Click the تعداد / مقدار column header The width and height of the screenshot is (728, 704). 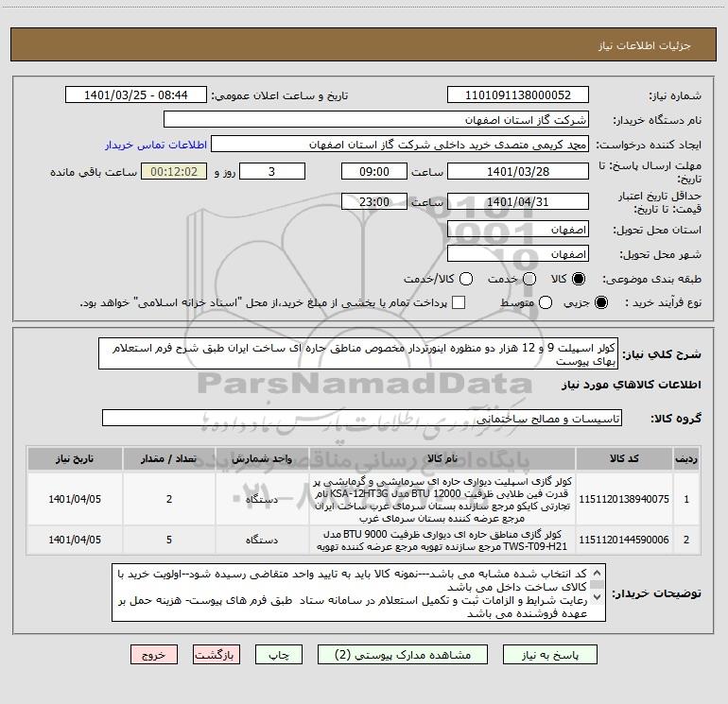169,458
